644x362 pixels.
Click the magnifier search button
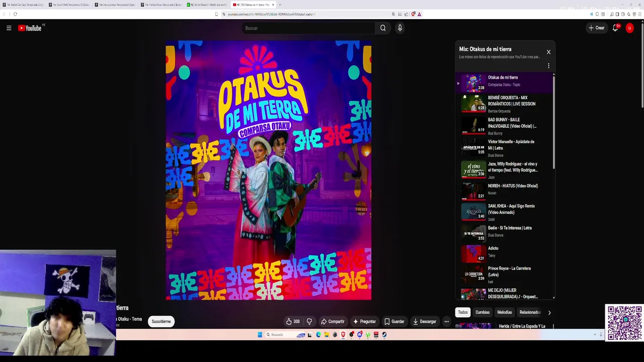(383, 28)
